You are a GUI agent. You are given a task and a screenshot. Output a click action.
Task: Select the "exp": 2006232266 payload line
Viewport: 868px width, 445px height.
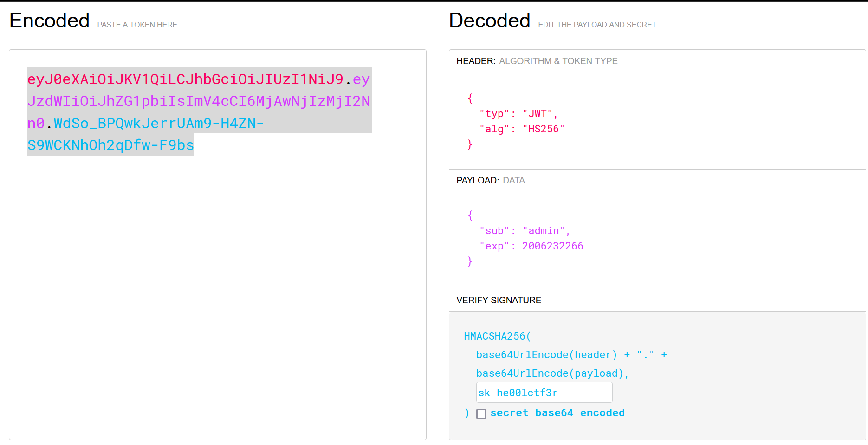click(531, 246)
